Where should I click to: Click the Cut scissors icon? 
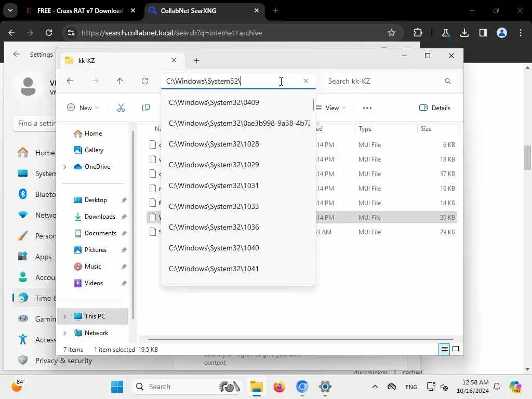[121, 108]
